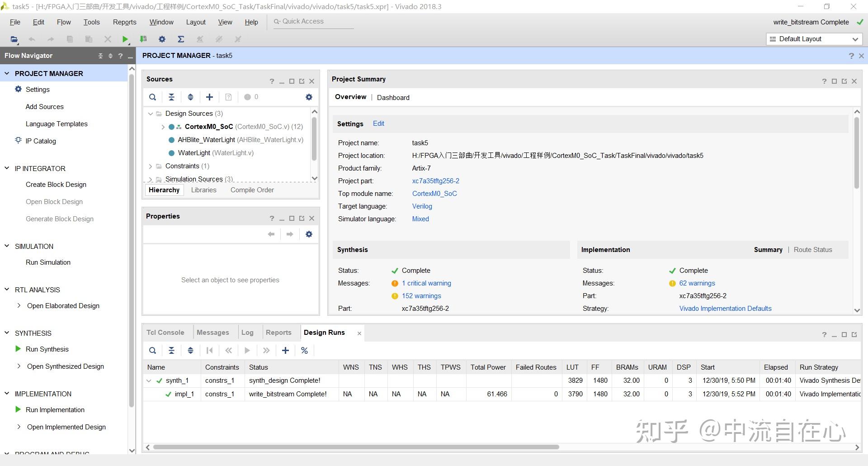Click Reset to first step icon in Design Runs
This screenshot has width=868, height=466.
[x=209, y=350]
